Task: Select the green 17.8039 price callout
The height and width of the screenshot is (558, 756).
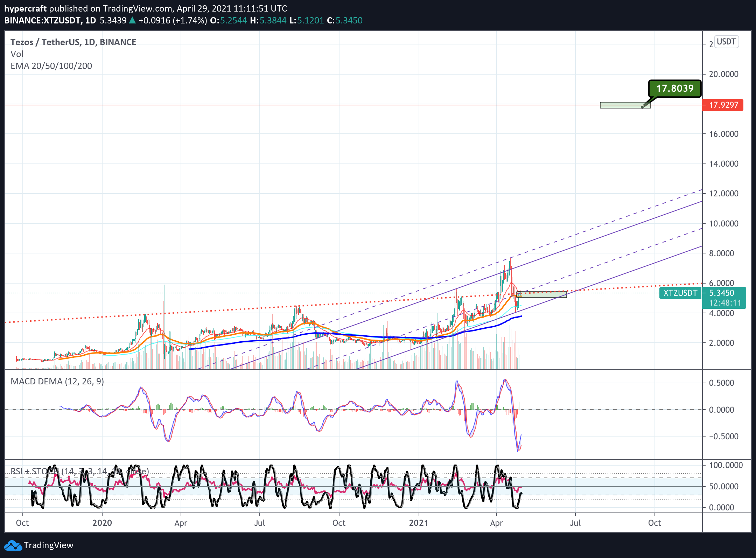Action: pyautogui.click(x=675, y=88)
